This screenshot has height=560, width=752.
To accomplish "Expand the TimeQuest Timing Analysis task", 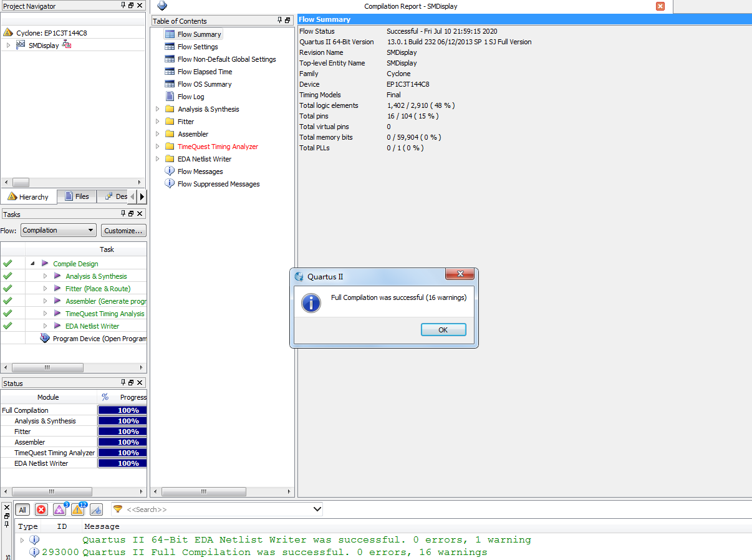I will (45, 314).
